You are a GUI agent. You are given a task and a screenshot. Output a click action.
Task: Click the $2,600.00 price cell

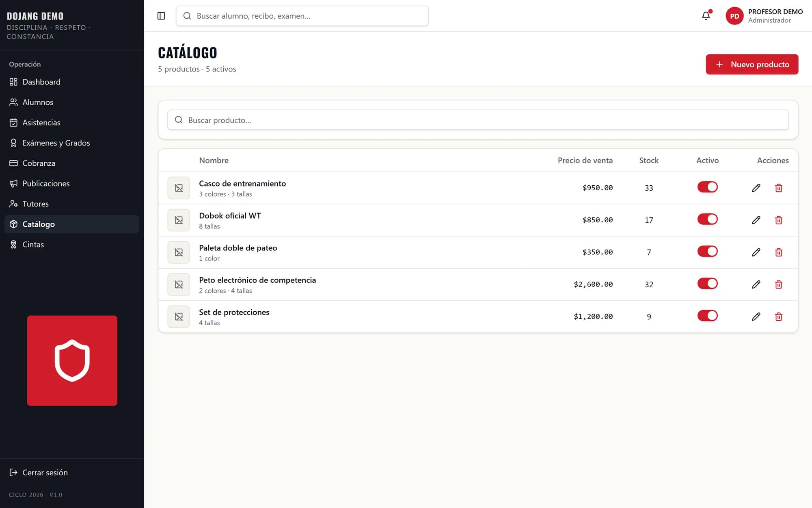[x=593, y=284]
